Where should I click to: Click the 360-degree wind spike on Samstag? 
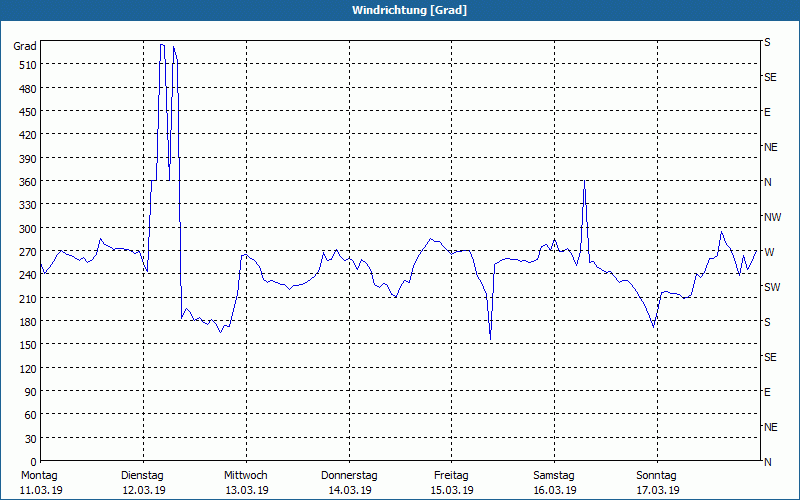click(x=584, y=182)
